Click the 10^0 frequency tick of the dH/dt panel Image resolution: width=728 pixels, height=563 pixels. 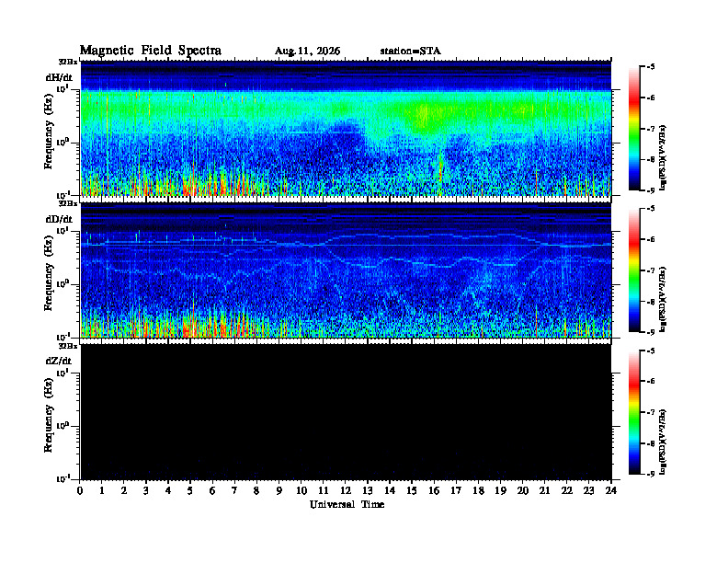(63, 143)
